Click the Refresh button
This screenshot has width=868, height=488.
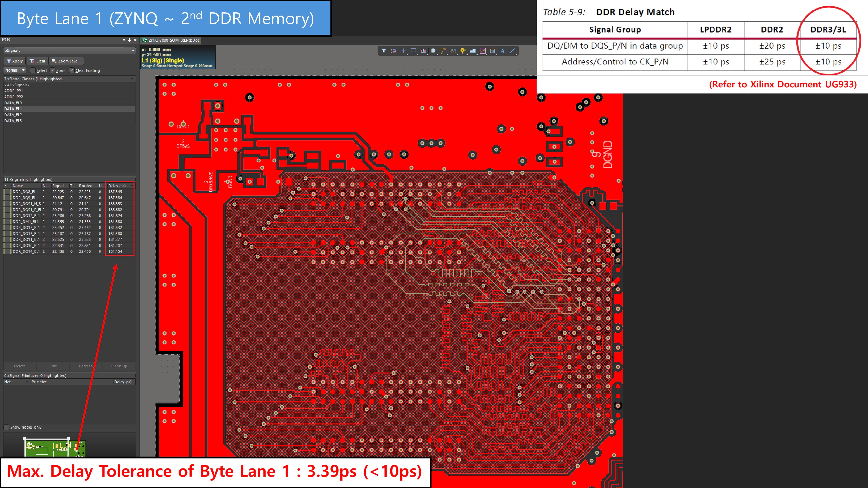click(x=85, y=366)
